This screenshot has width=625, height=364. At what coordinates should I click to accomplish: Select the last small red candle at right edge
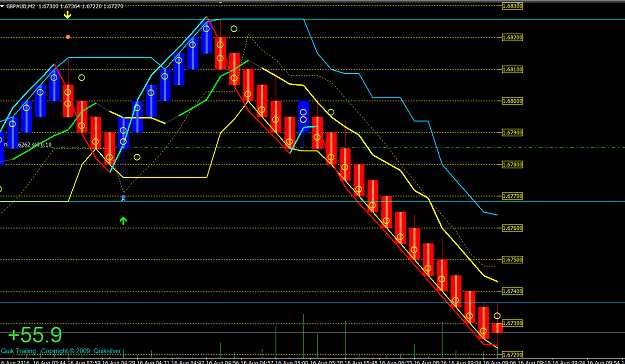[497, 328]
